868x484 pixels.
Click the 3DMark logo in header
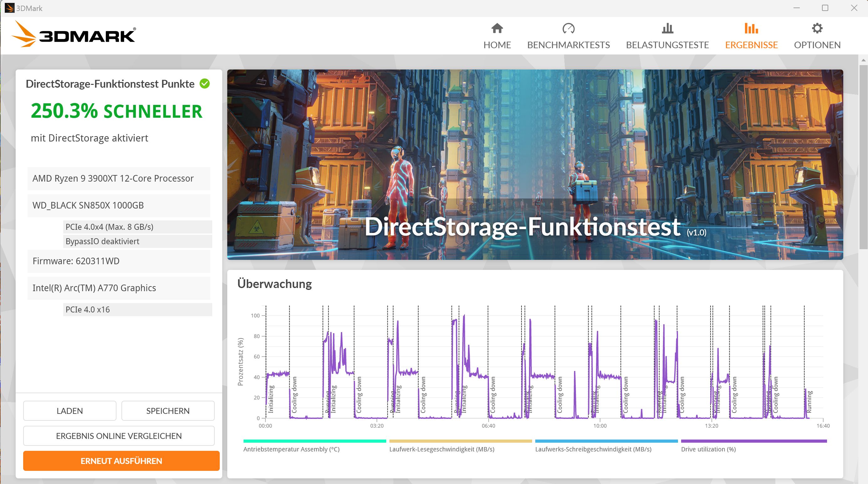[74, 34]
